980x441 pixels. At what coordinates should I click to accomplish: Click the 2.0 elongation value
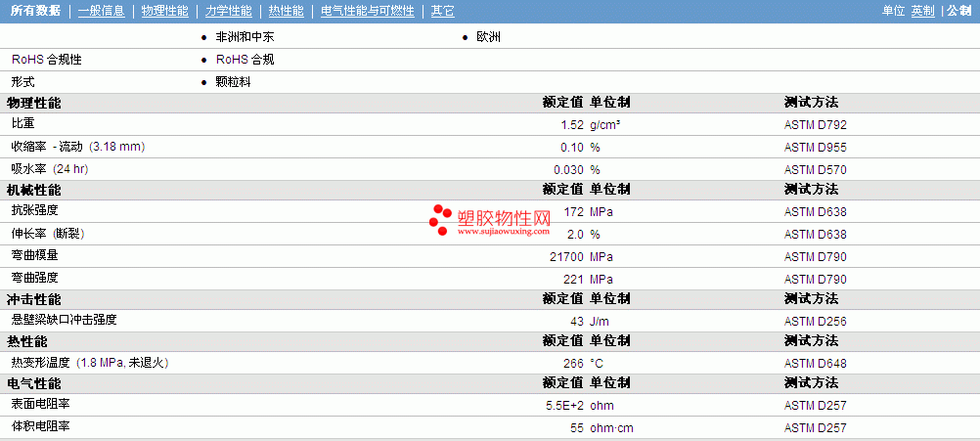576,235
